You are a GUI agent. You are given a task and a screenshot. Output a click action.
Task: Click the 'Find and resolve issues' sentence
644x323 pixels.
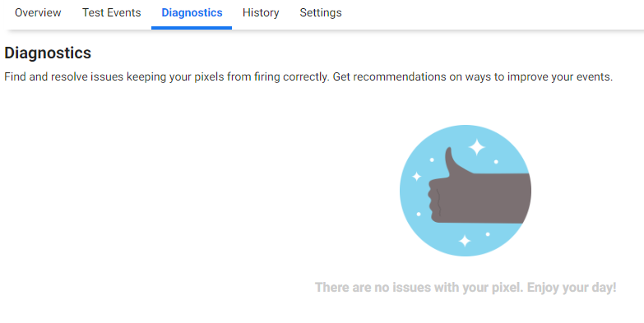tap(167, 76)
